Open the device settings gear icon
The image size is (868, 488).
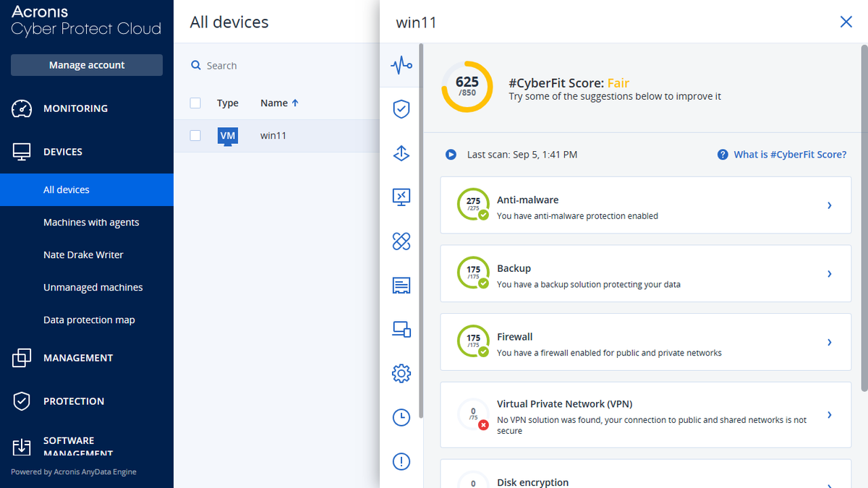(x=401, y=373)
